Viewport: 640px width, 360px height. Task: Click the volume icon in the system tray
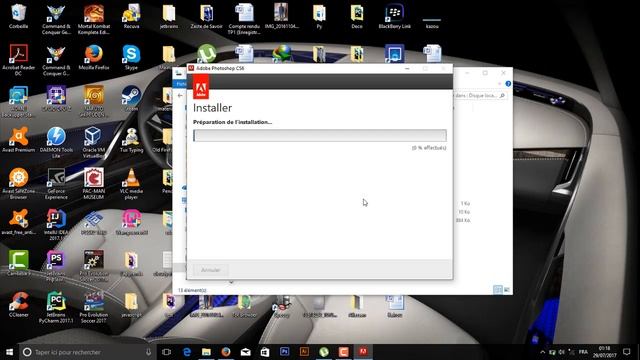click(561, 352)
